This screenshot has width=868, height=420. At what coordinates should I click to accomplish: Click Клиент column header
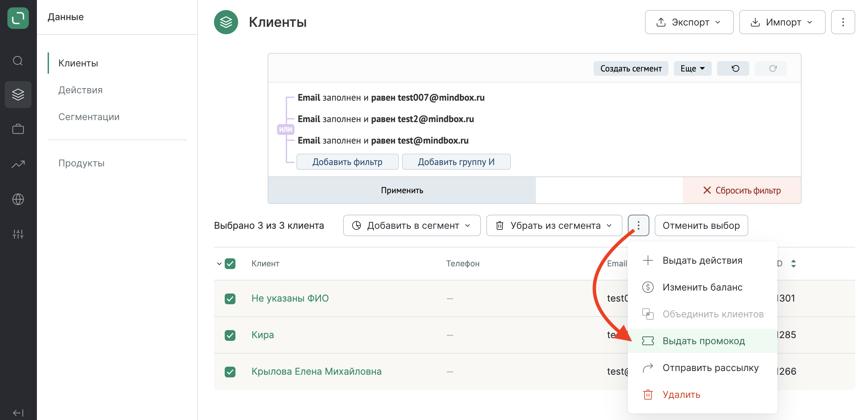tap(265, 264)
